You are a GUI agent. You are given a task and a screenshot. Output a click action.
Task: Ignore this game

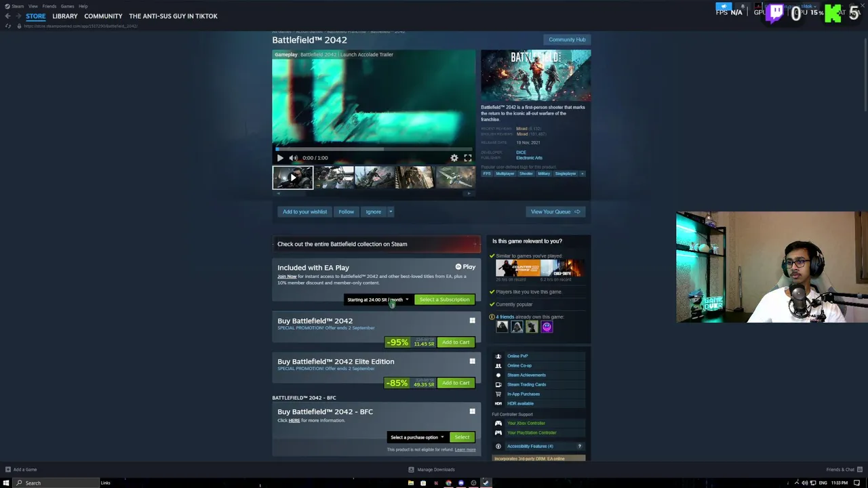pyautogui.click(x=374, y=211)
